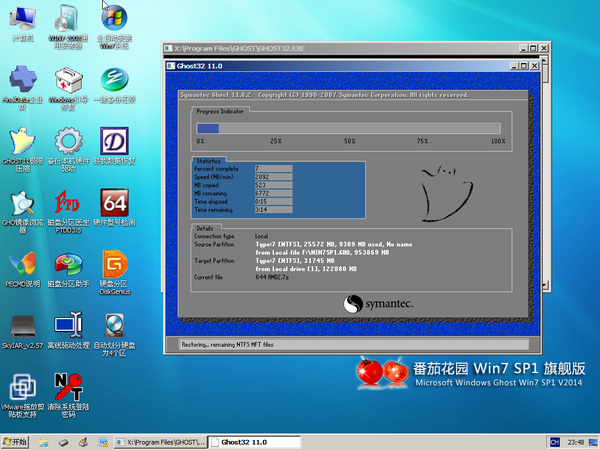Viewport: 600px width, 450px height.
Task: Click the MB remaining value 6772
Action: point(274,193)
